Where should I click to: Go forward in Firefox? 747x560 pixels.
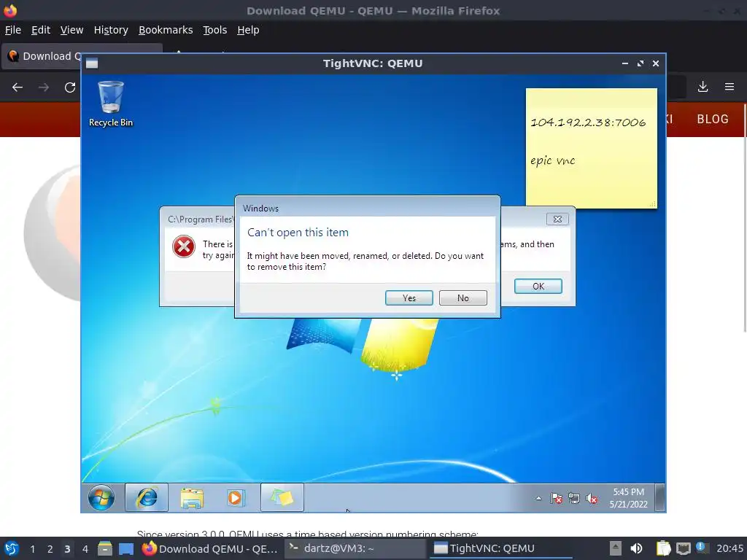tap(44, 87)
